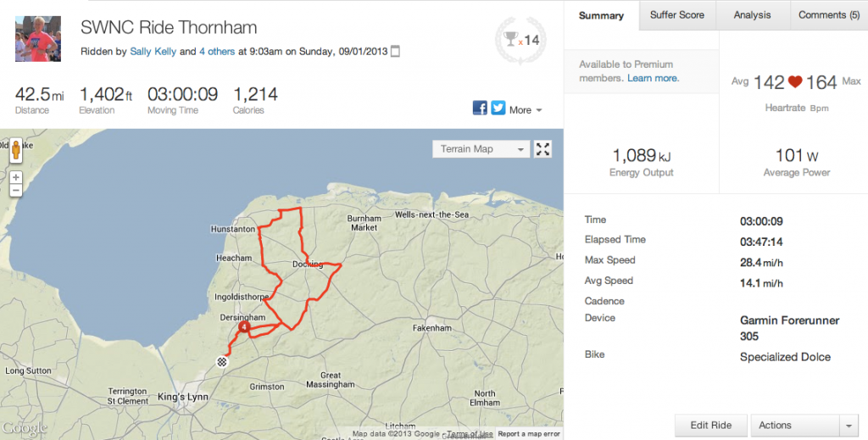868x440 pixels.
Task: Click the athlete profile photo thumbnail
Action: 38,39
